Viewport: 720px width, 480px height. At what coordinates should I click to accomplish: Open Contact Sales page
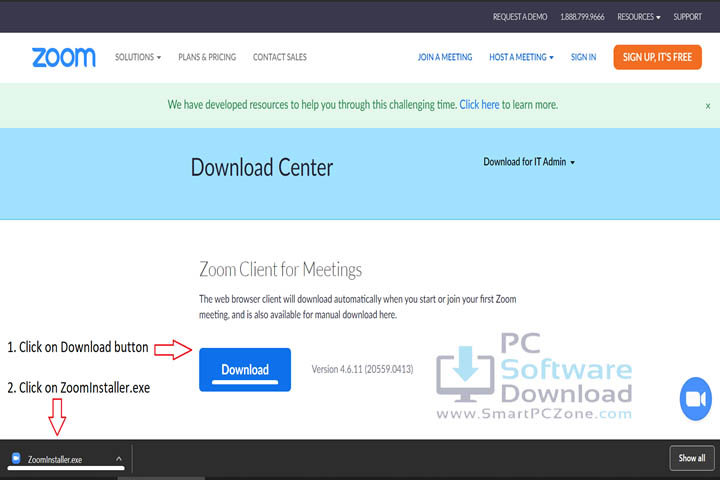(280, 57)
